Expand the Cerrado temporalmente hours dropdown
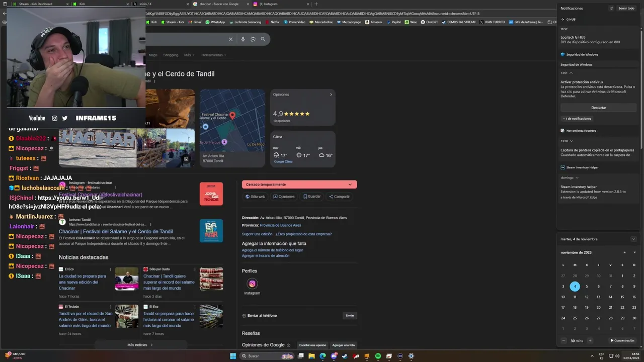Viewport: 644px width, 362px height. tap(350, 185)
